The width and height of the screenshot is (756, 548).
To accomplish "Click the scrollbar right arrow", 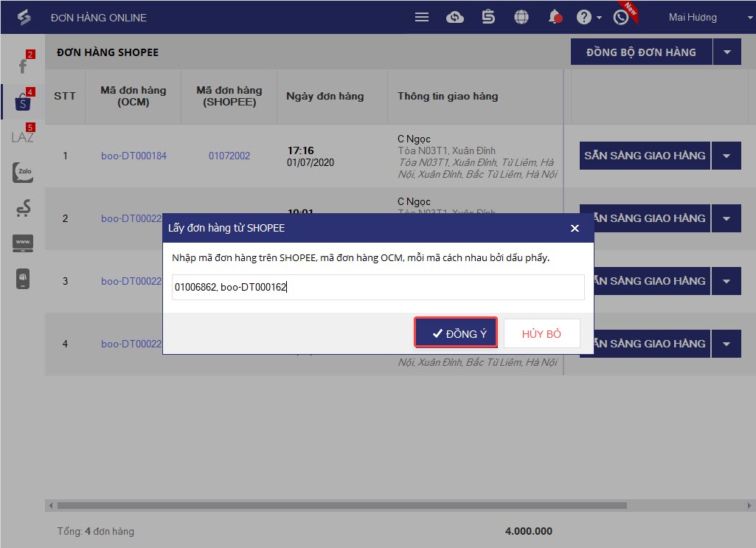I will 749,505.
